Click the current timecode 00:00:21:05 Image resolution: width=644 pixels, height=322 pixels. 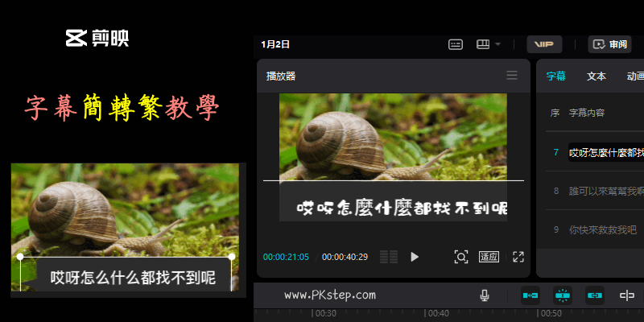pyautogui.click(x=286, y=257)
